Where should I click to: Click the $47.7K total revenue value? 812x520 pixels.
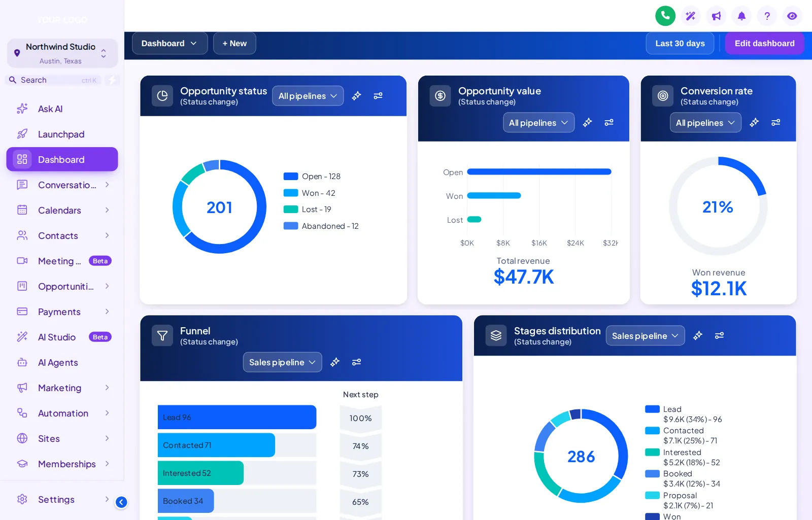[524, 277]
